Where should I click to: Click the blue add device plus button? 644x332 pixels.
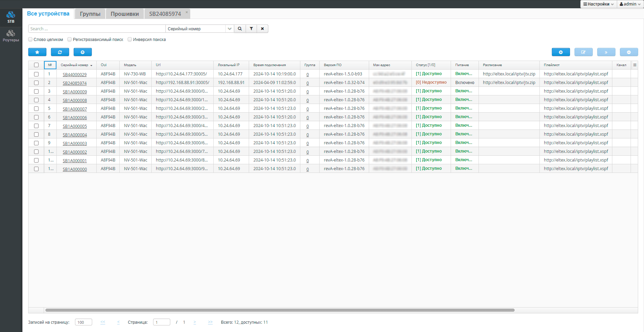tap(561, 52)
